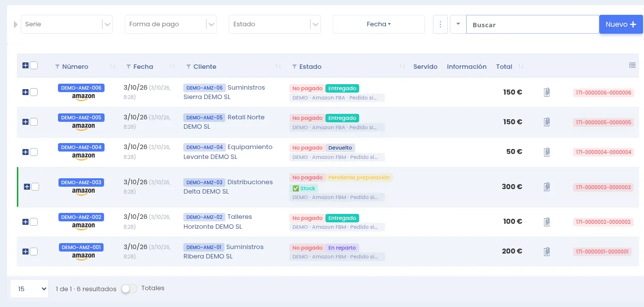Check the DEMO-AMZ-006 row checkbox
Viewport: 644px width, 307px height.
pyautogui.click(x=34, y=92)
